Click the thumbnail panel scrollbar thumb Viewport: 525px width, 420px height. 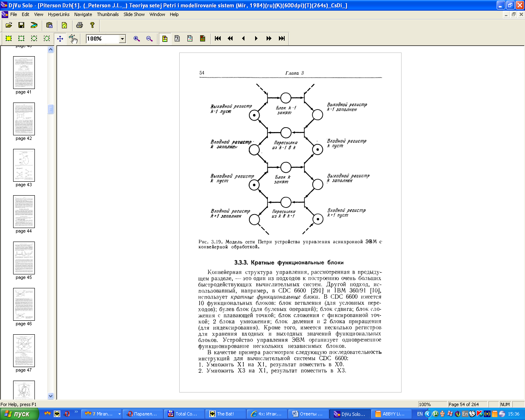pos(51,109)
